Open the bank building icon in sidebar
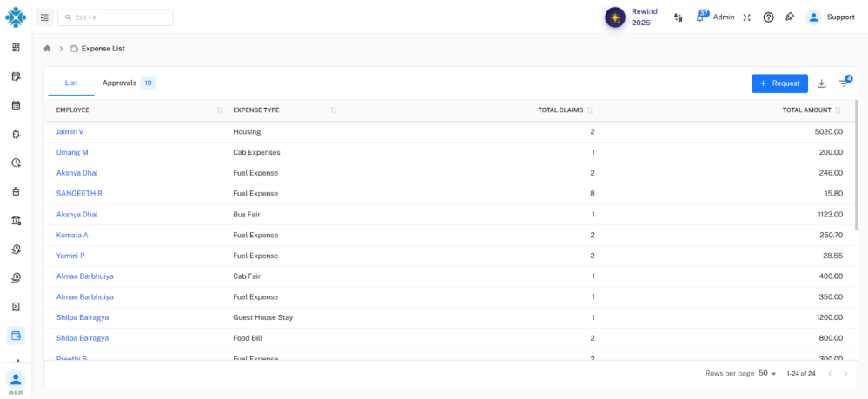Screen dimensions: 868x399 tap(16, 221)
